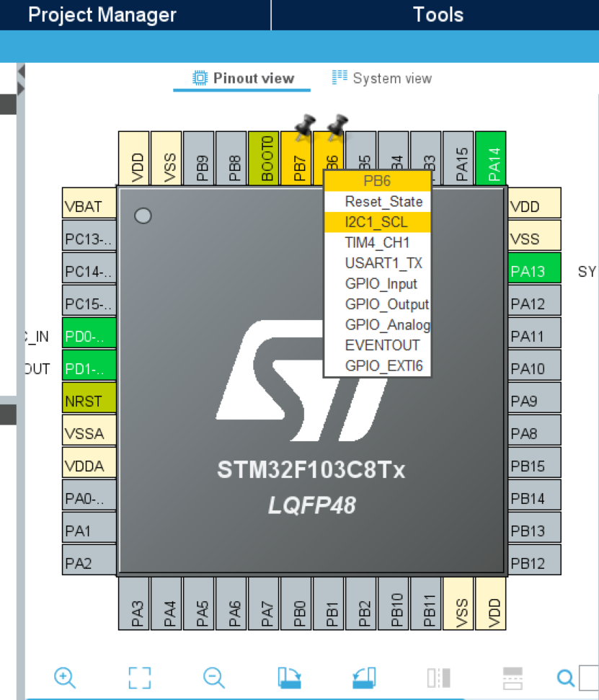The width and height of the screenshot is (599, 700).
Task: Click the PA15 pin
Action: click(458, 159)
